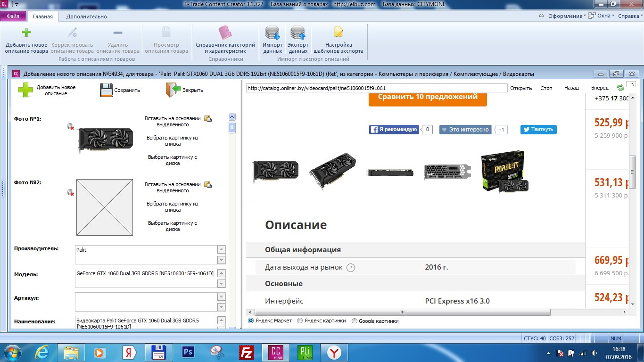Viewport: 644px width, 362px height.
Task: Delete the Фото №1 image
Action: tap(70, 126)
